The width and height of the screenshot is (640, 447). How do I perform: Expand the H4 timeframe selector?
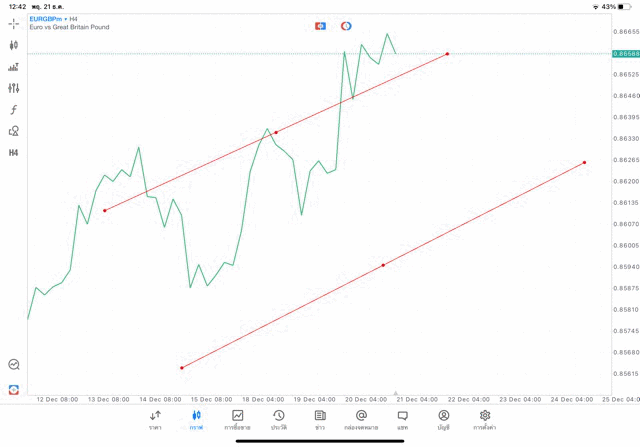14,153
